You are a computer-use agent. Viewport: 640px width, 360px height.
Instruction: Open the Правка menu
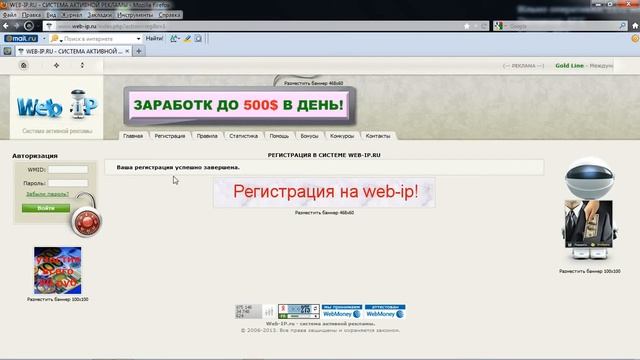(x=31, y=15)
